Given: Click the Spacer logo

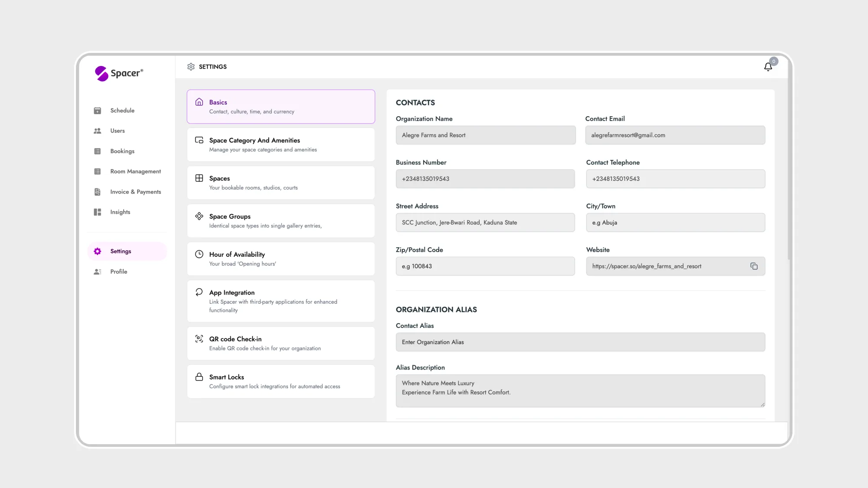Looking at the screenshot, I should (x=119, y=73).
